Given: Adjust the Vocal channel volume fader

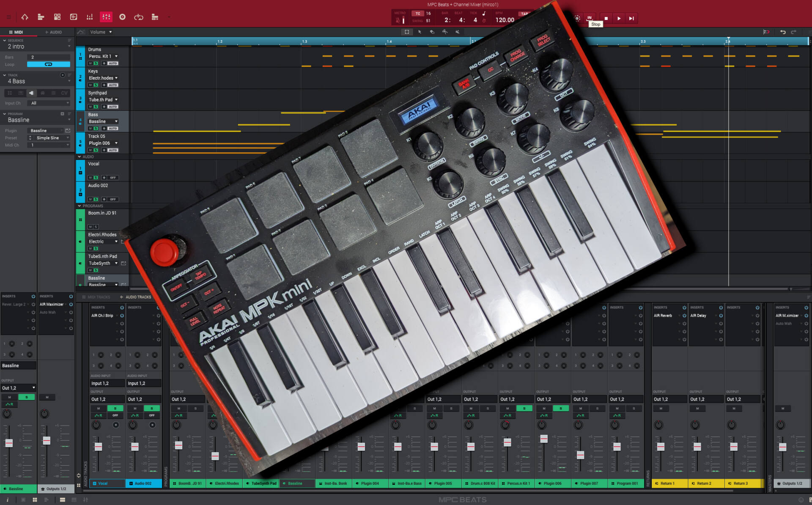Looking at the screenshot, I should point(98,447).
